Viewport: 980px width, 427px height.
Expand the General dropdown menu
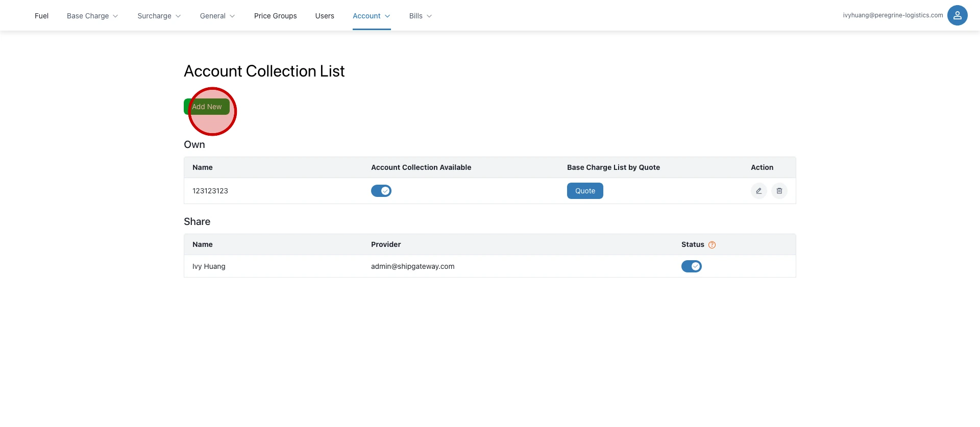(217, 16)
